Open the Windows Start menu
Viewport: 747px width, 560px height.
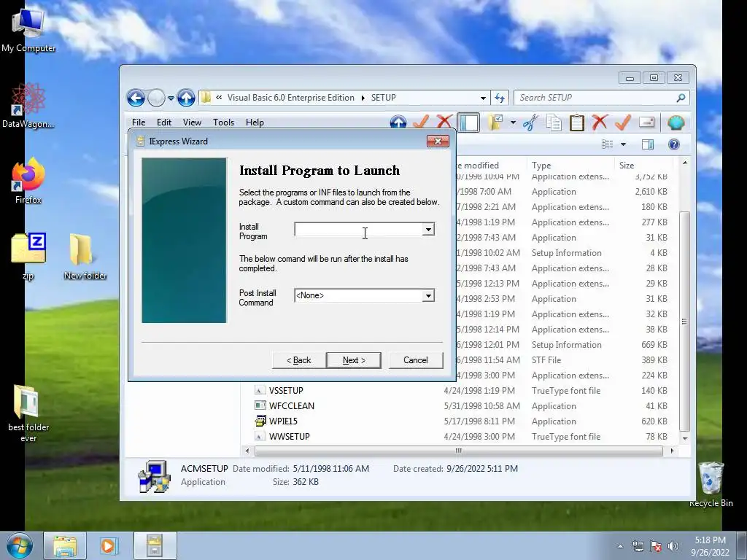pyautogui.click(x=19, y=545)
